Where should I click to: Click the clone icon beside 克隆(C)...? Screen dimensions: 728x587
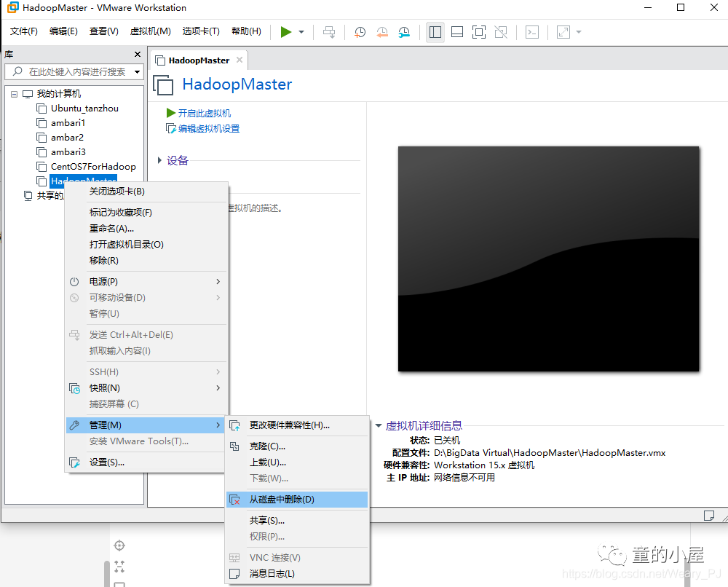pos(234,446)
